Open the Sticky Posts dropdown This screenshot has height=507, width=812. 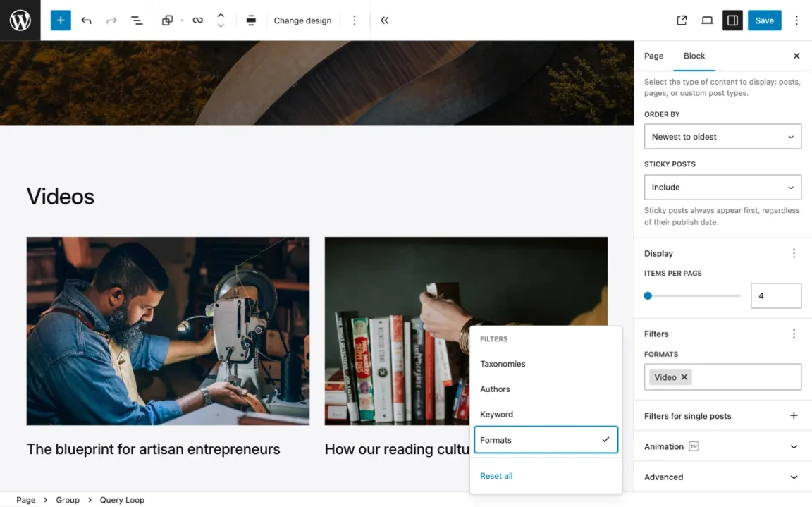[722, 187]
